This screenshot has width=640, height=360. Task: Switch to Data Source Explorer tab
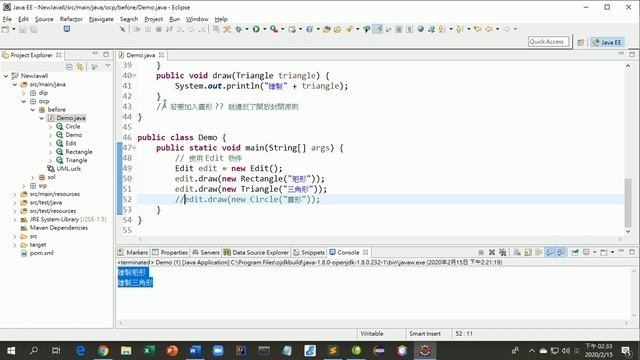point(256,252)
